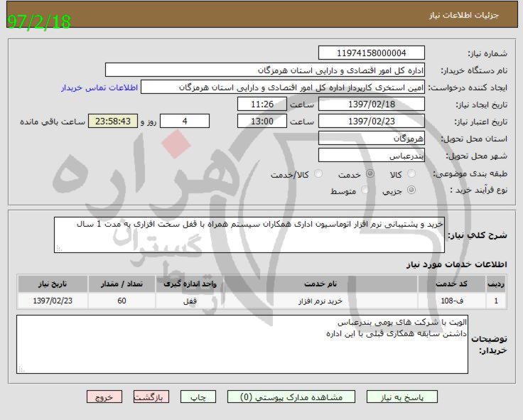Click quantity cell 60
Screen dimensions: 523x420
coord(122,301)
